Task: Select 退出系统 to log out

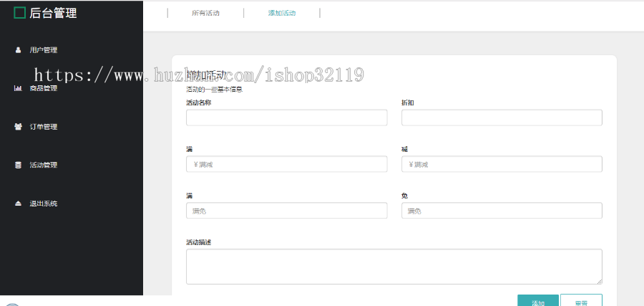Action: pos(43,204)
